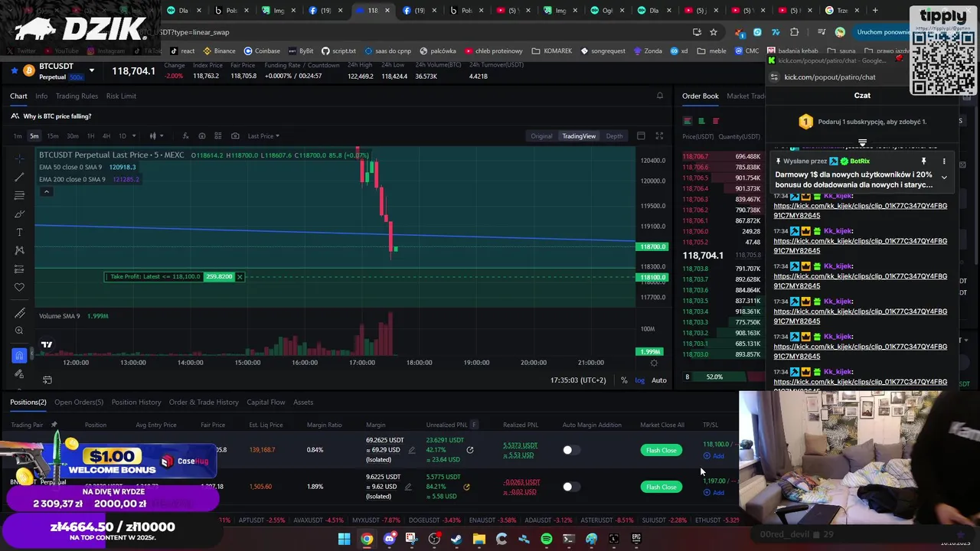Open the Last Price dropdown
The image size is (980, 551).
click(263, 136)
